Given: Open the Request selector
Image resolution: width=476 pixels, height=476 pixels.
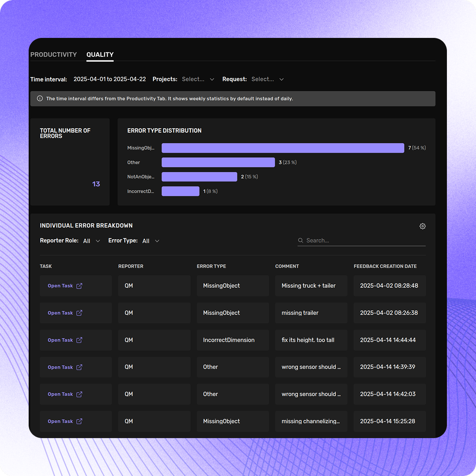Looking at the screenshot, I should click(267, 79).
